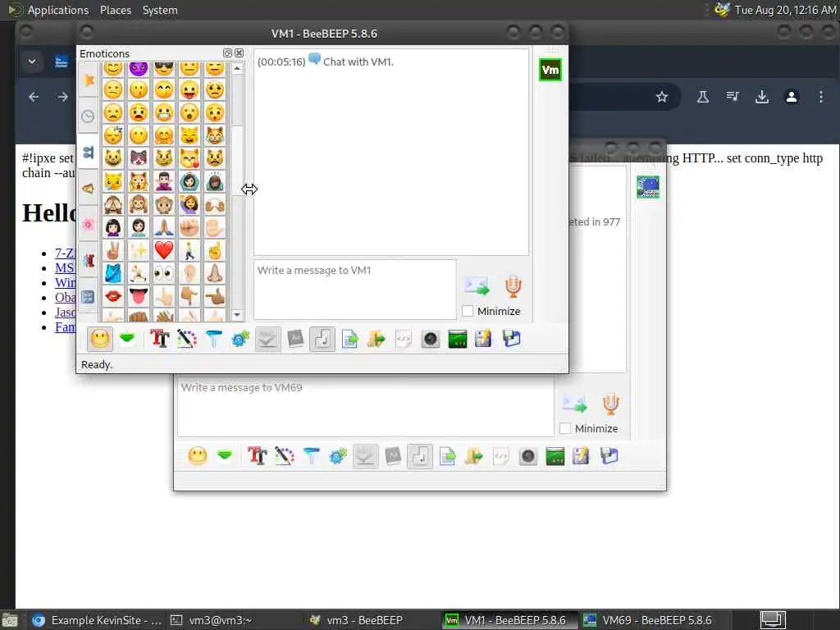Click emoticon list scrollbar down arrow

pyautogui.click(x=237, y=315)
